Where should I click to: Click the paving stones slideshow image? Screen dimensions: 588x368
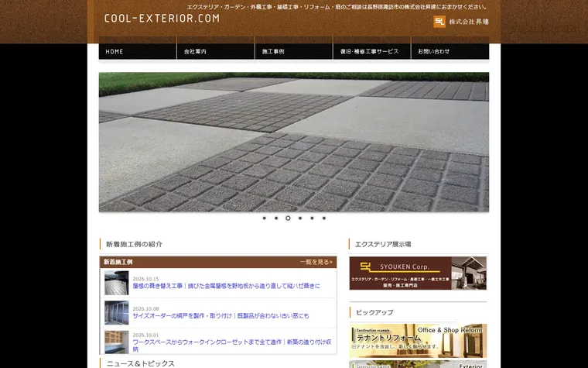294,142
